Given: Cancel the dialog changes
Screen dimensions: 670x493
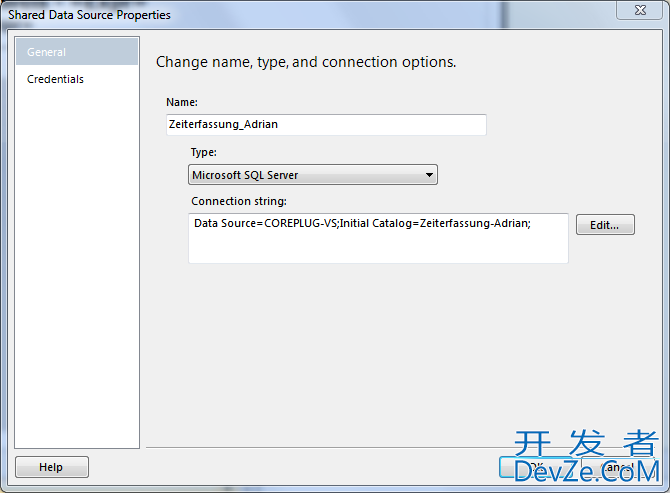Looking at the screenshot, I should click(x=618, y=467).
